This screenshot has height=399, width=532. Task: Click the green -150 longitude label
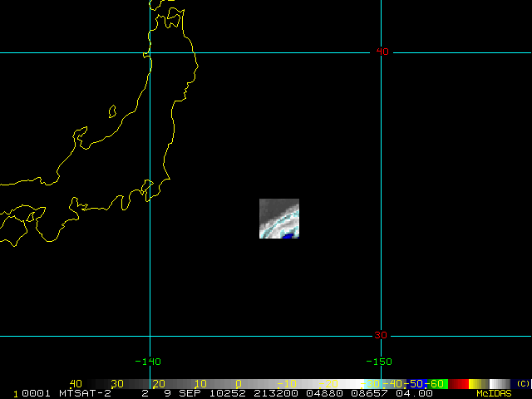[x=380, y=362]
